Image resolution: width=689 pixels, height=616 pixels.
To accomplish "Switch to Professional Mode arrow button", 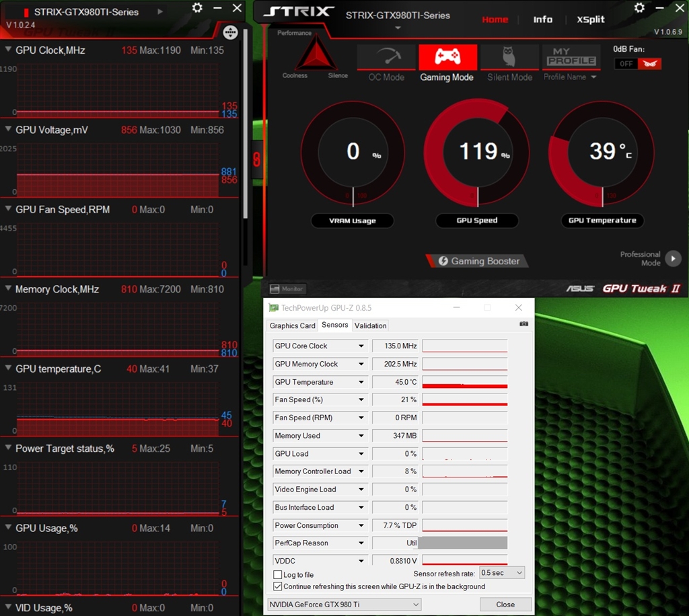I will click(x=673, y=259).
